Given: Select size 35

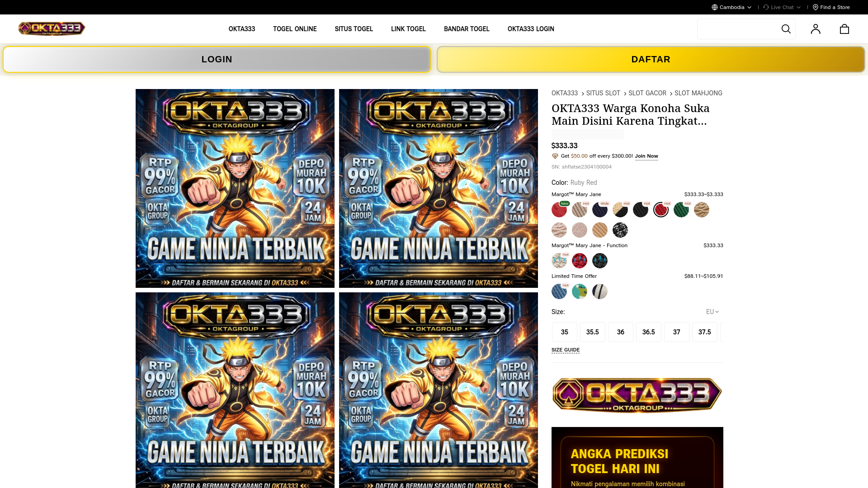Looking at the screenshot, I should point(565,332).
